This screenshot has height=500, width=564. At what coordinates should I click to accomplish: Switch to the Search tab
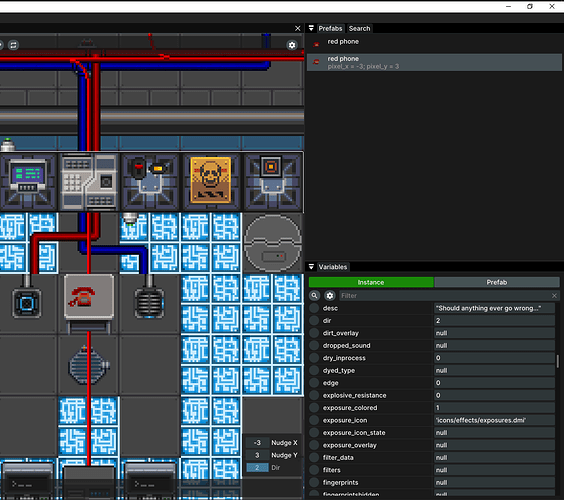[x=359, y=28]
